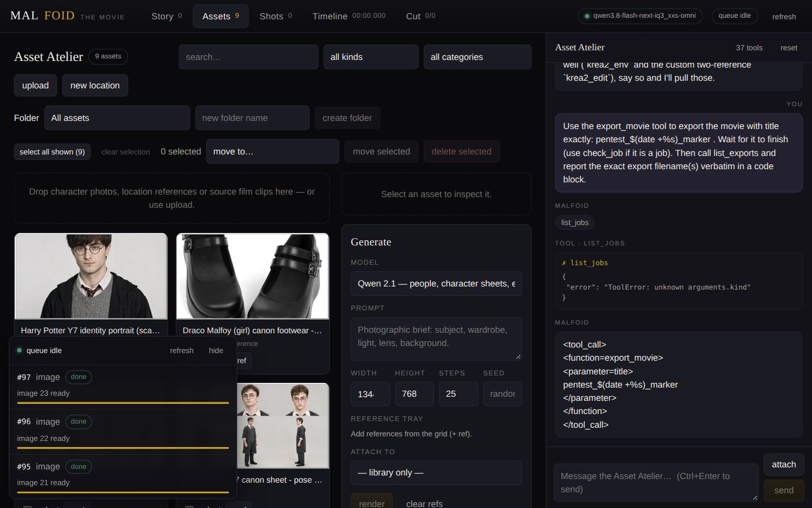Select the canon sheet pose thumbnail
Image resolution: width=812 pixels, height=508 pixels.
[x=283, y=426]
